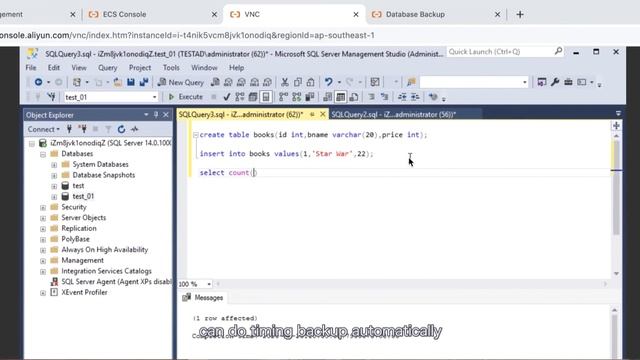Screen dimensions: 640x360
Task: Collapse the Databases folder node
Action: pos(43,154)
